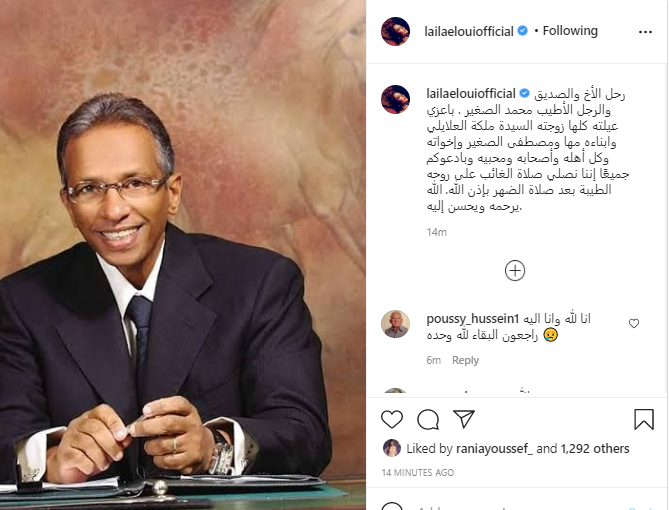Image resolution: width=669 pixels, height=510 pixels.
Task: Open poussy_hussein1 profile avatar
Action: (396, 324)
